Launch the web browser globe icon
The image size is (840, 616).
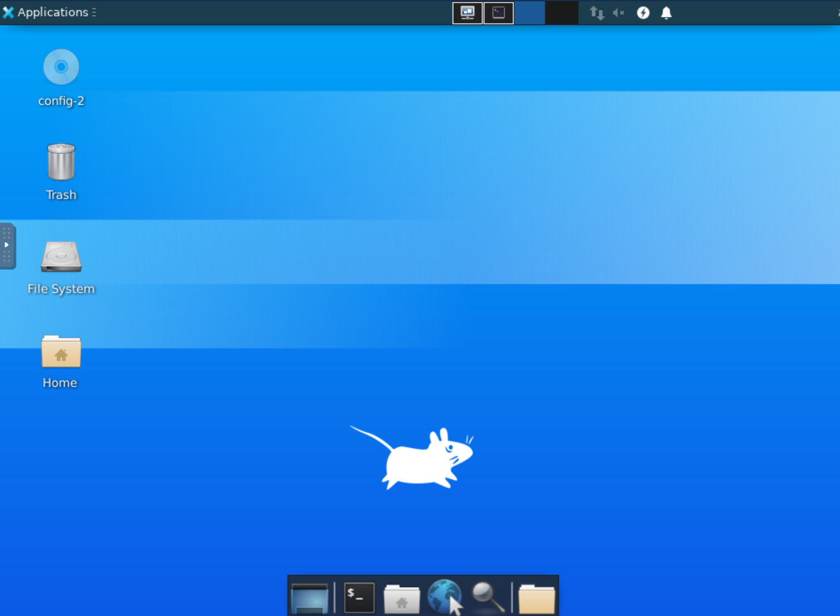(445, 597)
